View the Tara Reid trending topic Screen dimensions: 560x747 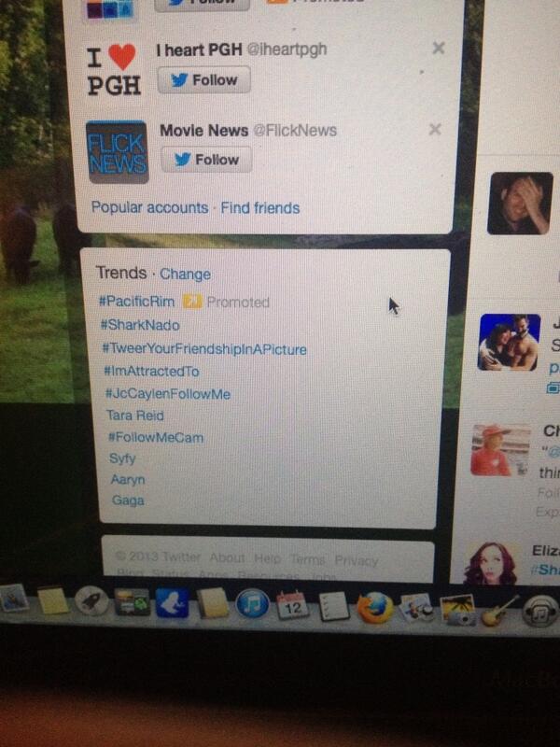pyautogui.click(x=135, y=416)
